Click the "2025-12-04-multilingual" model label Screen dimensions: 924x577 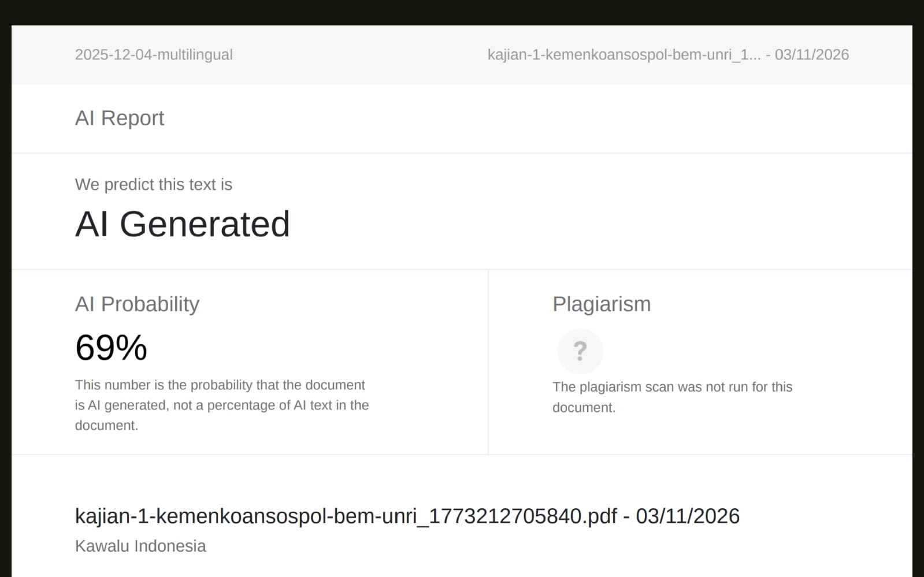154,55
